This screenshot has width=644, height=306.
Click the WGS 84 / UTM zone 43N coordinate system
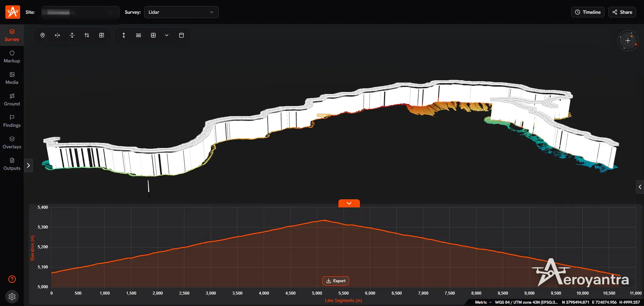pos(526,302)
